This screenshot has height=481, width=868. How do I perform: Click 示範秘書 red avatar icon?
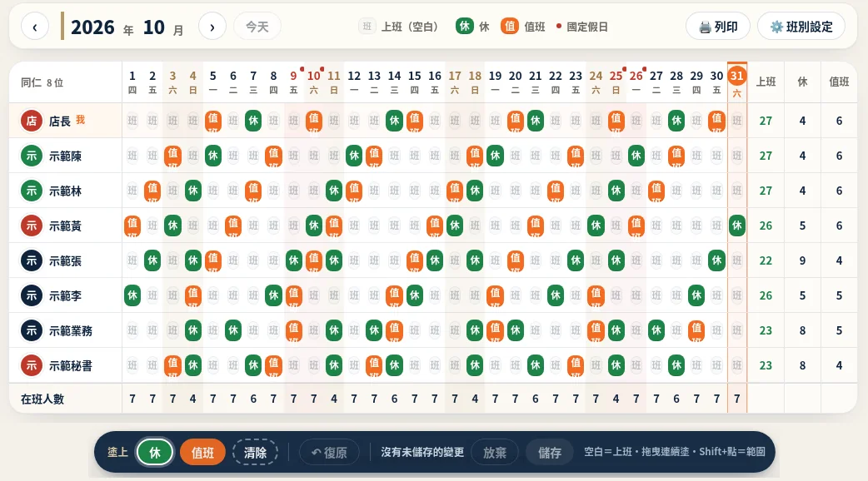click(32, 364)
